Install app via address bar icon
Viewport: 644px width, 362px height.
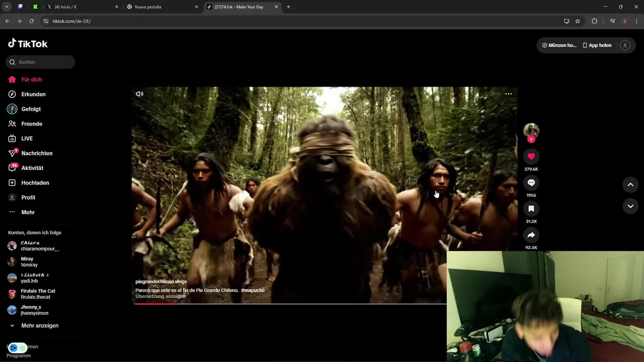[x=567, y=21]
